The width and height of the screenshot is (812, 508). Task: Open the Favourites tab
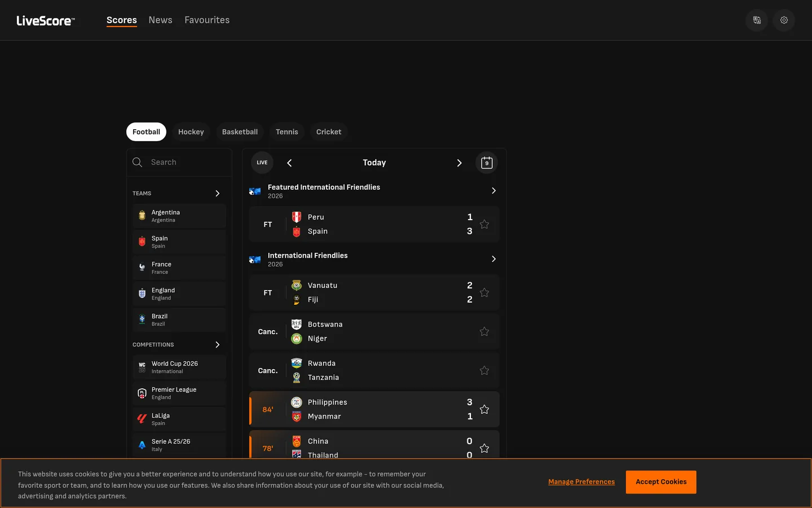coord(207,20)
